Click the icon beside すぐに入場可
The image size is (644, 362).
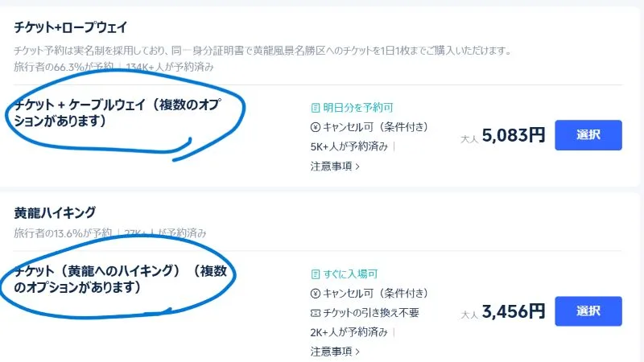[x=316, y=274]
